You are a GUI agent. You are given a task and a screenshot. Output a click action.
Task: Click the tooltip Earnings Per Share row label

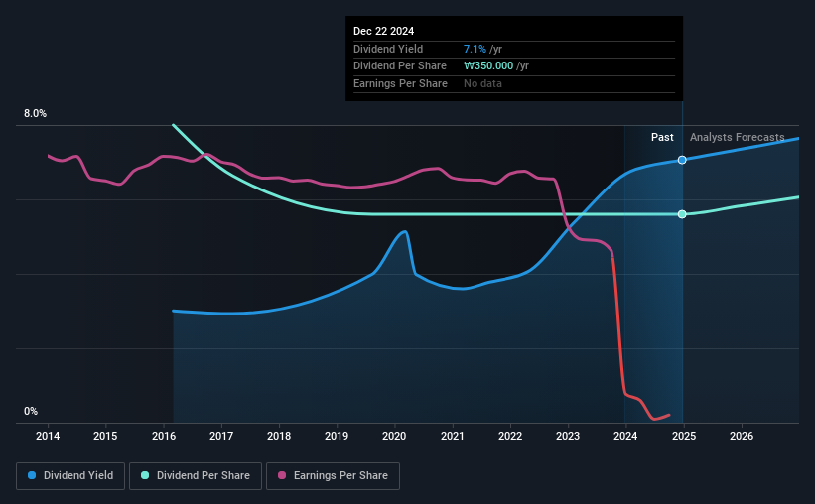(x=400, y=83)
